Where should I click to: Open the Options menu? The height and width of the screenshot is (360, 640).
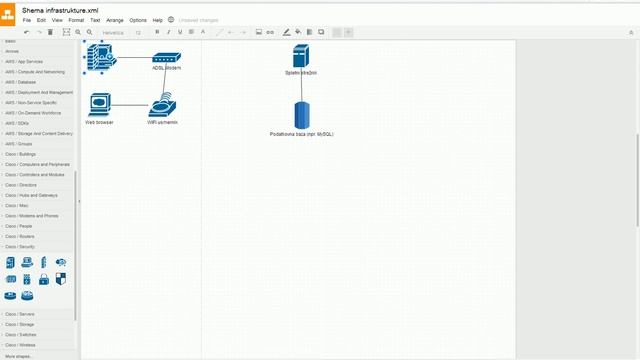coord(138,20)
